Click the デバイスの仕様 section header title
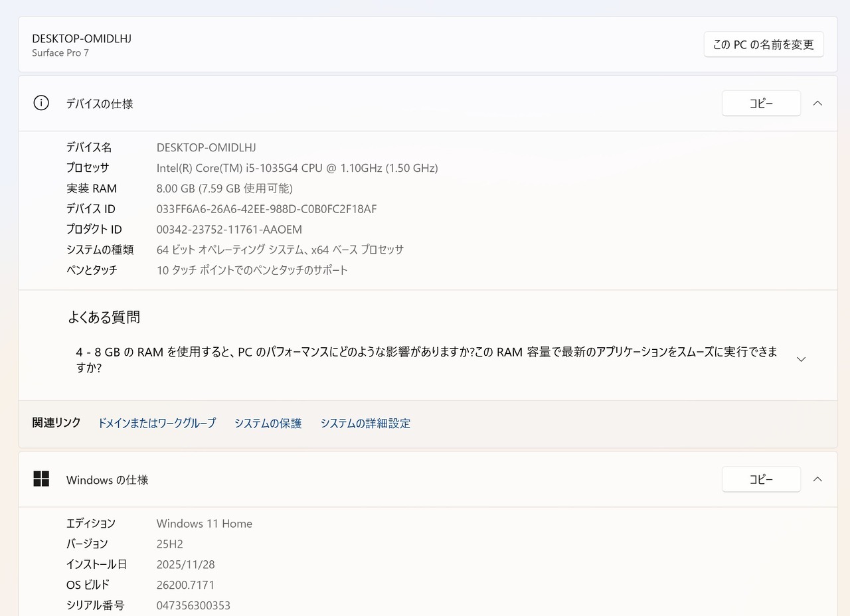This screenshot has width=850, height=616. (100, 104)
